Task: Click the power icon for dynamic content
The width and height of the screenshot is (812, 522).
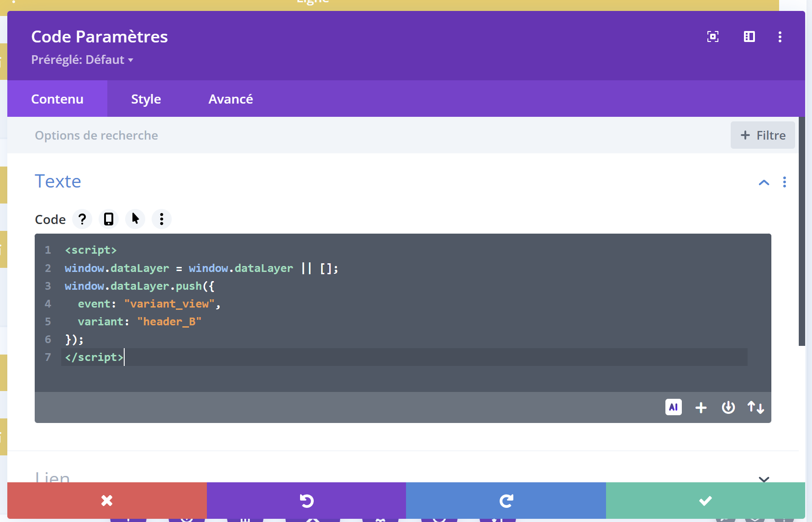Action: 728,407
